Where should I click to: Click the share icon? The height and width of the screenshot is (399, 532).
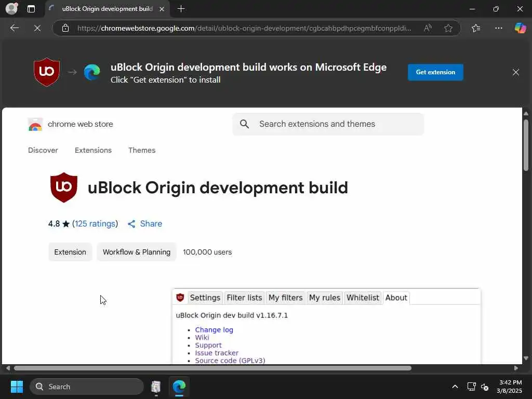click(x=131, y=223)
